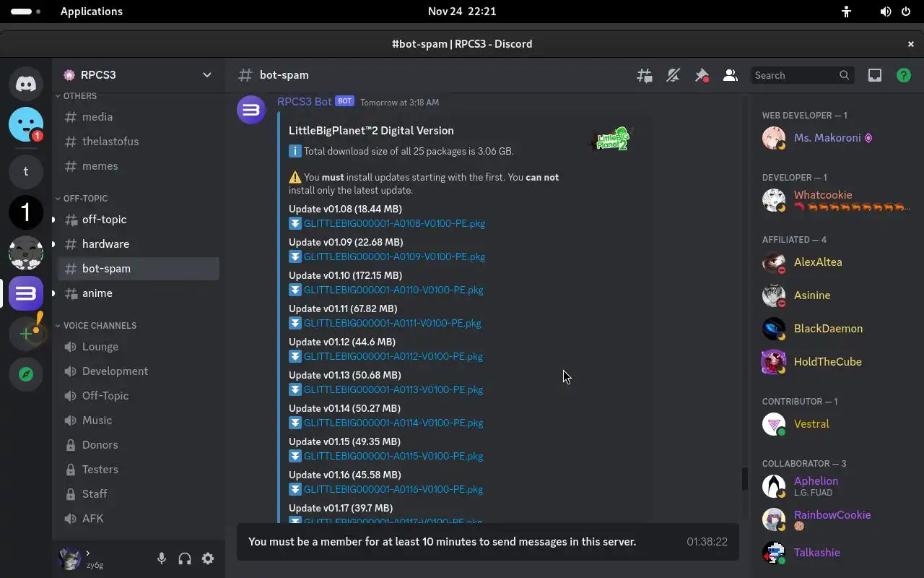
Task: Open the A0108 package download link
Action: [x=394, y=223]
